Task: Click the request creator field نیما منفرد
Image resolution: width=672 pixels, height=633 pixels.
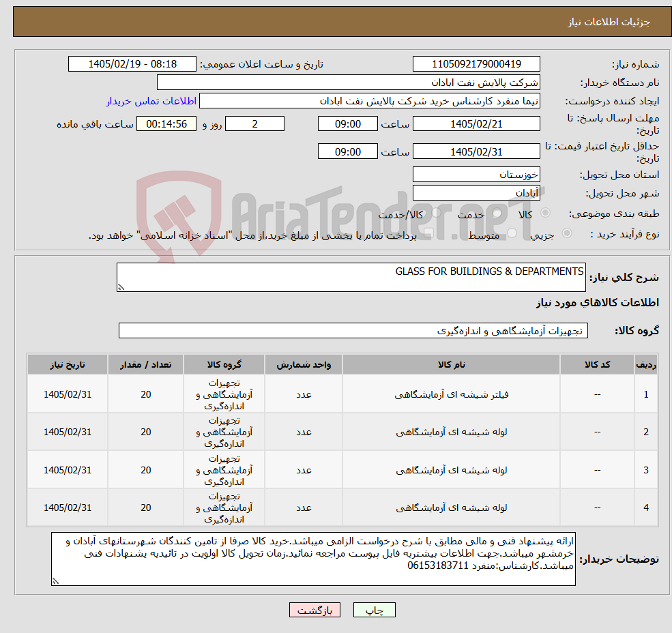Action: [x=369, y=101]
